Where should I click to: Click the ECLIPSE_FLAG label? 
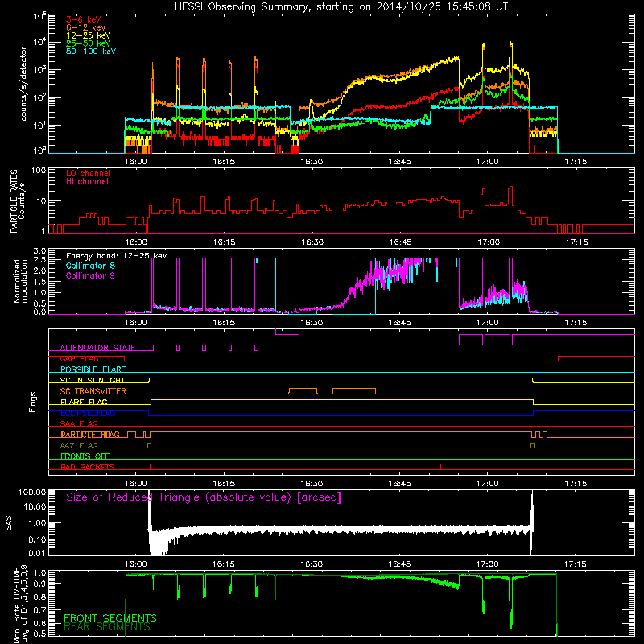click(x=88, y=413)
